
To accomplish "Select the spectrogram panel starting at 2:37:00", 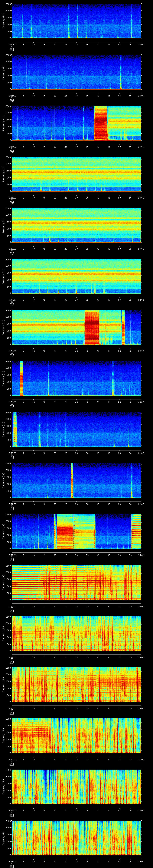I will click(77, 786).
